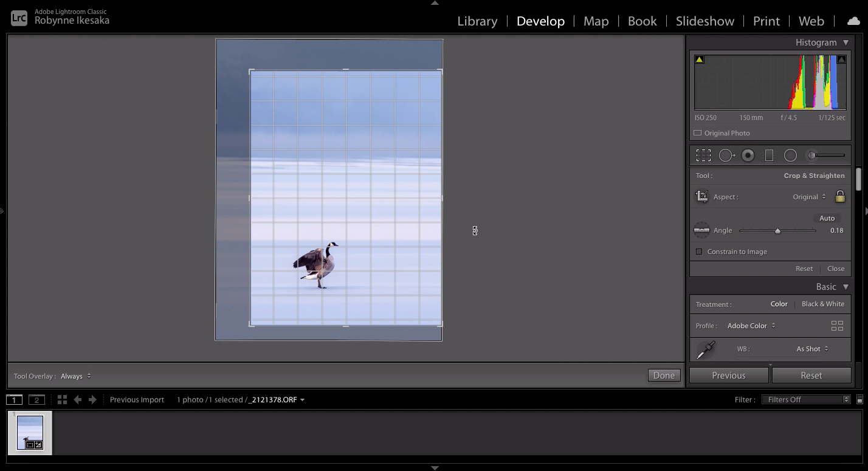868x471 pixels.
Task: Click Close in the crop panel
Action: coord(835,269)
